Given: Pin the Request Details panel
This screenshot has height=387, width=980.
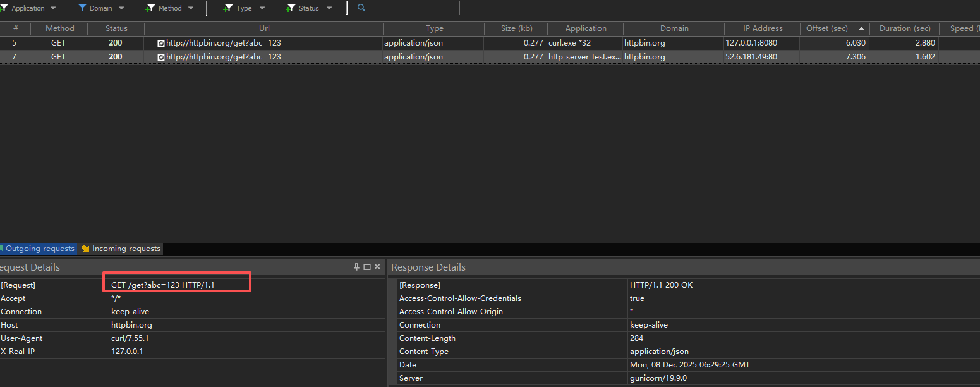Looking at the screenshot, I should [x=356, y=267].
